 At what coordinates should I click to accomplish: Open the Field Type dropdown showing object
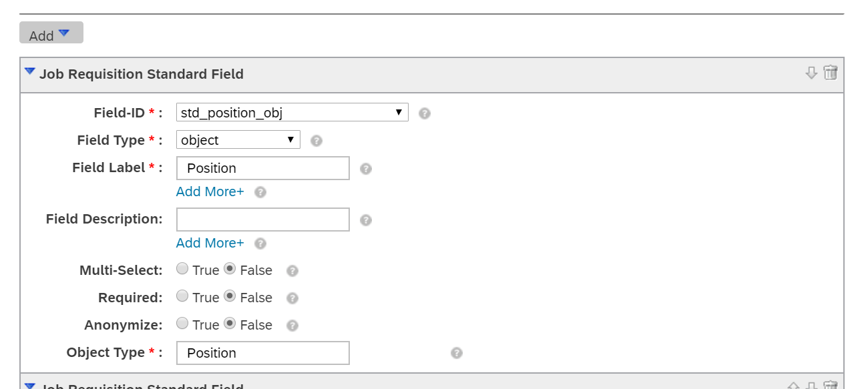click(x=238, y=139)
